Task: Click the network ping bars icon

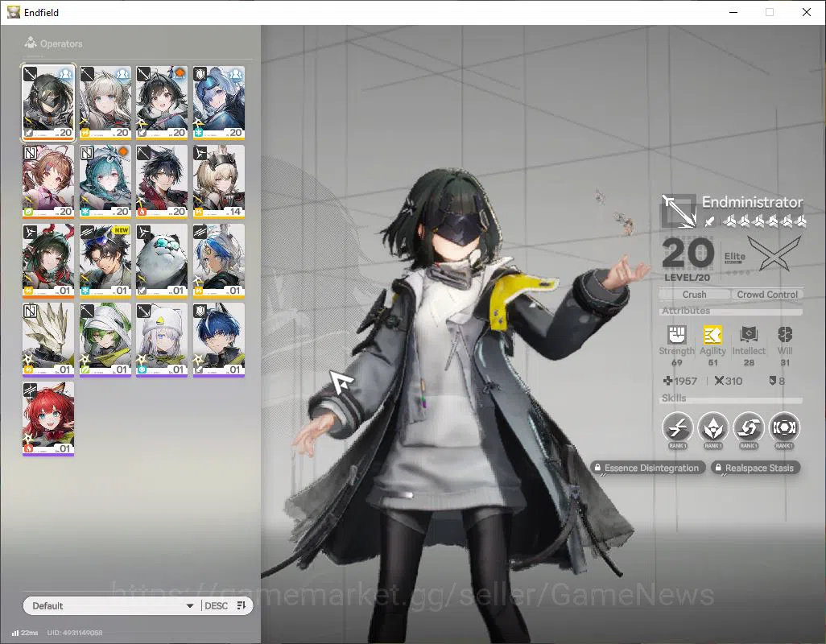Action: (15, 633)
